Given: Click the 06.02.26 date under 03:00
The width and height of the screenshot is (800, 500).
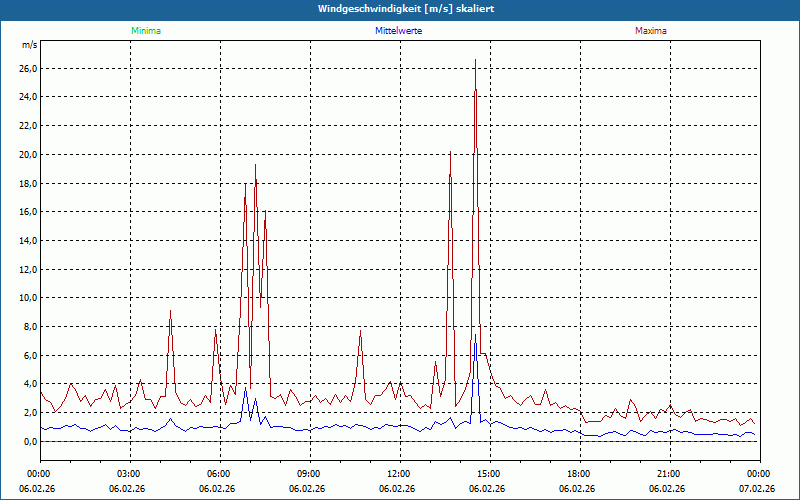Looking at the screenshot, I should click(x=127, y=489).
